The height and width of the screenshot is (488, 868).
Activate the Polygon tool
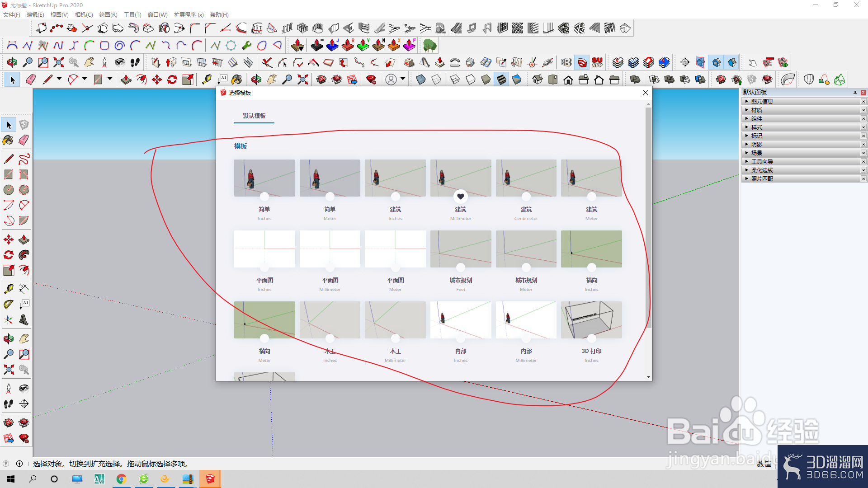click(24, 190)
